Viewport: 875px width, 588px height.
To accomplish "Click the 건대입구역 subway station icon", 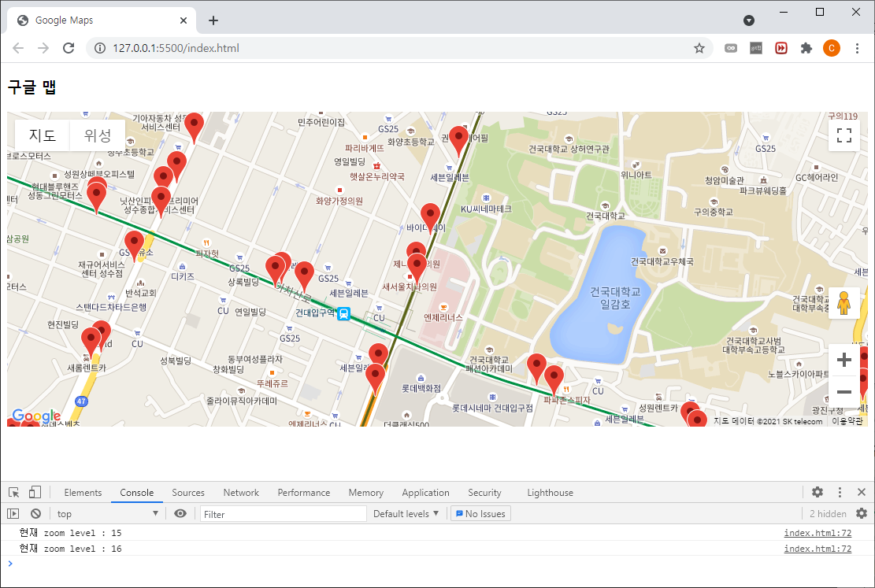I will [343, 313].
